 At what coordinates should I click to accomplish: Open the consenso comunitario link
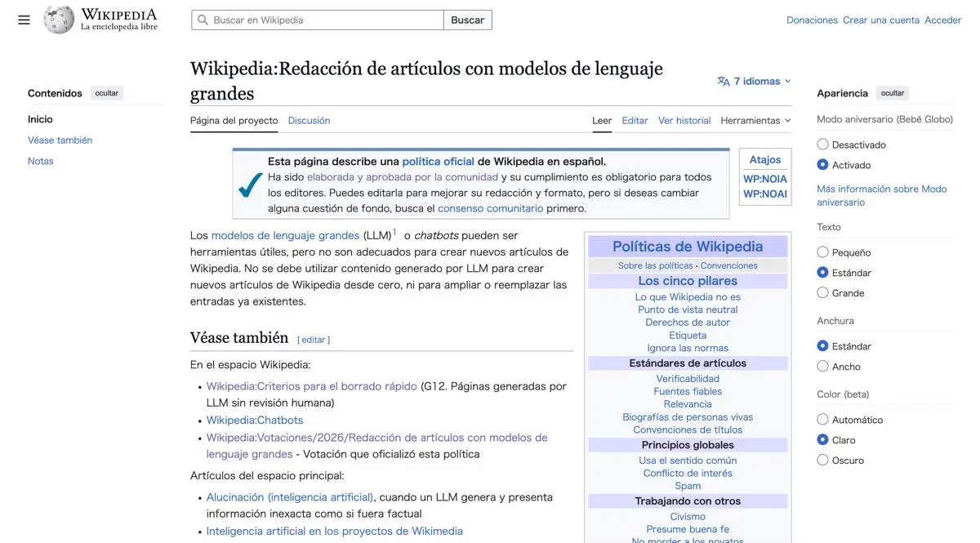(490, 208)
